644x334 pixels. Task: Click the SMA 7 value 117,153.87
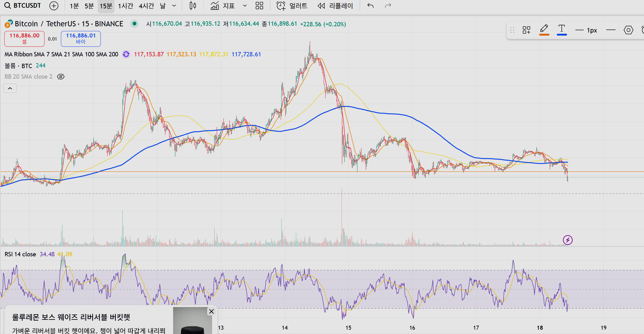coord(149,54)
